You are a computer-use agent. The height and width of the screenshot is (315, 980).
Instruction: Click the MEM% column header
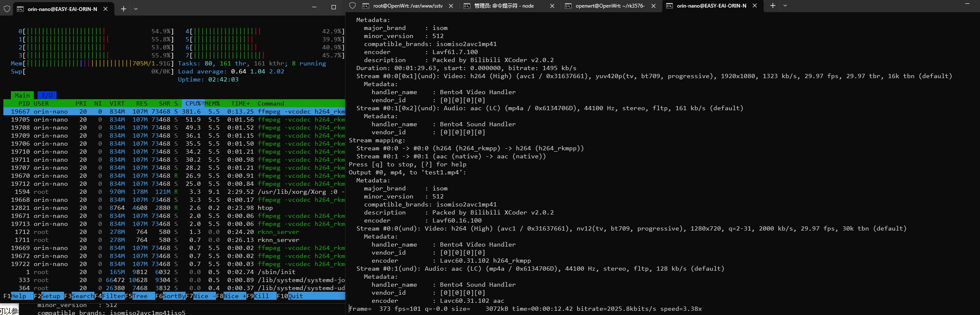tap(212, 103)
